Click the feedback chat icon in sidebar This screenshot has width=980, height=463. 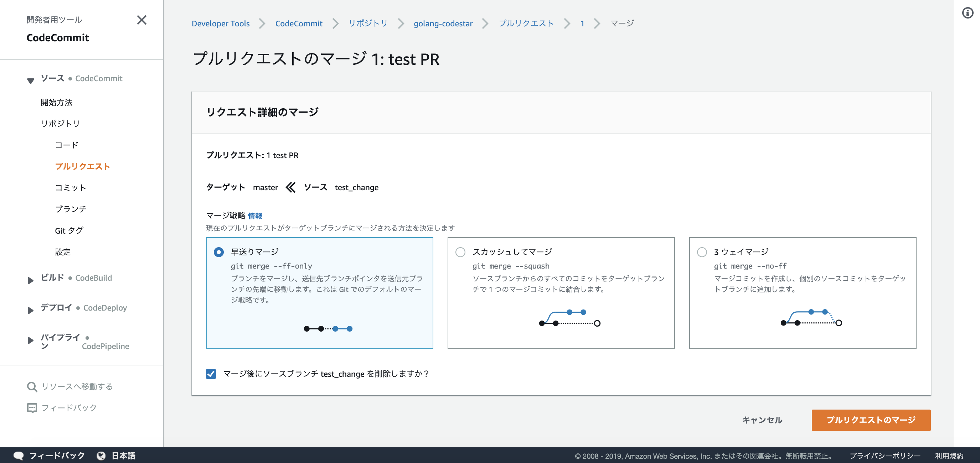coord(32,408)
